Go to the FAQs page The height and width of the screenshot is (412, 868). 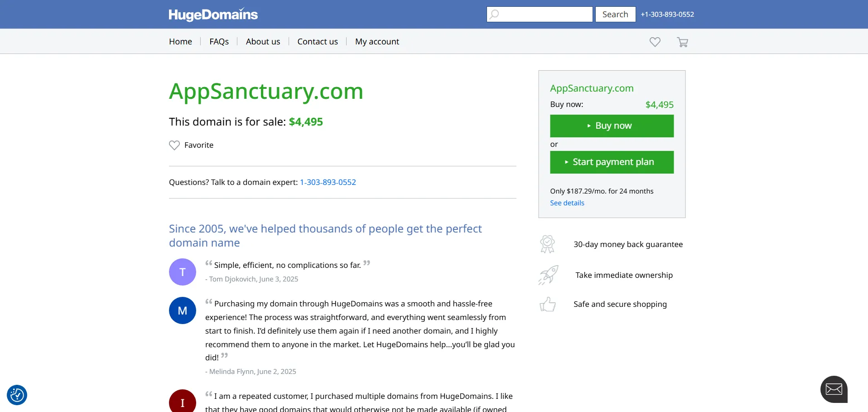click(219, 42)
